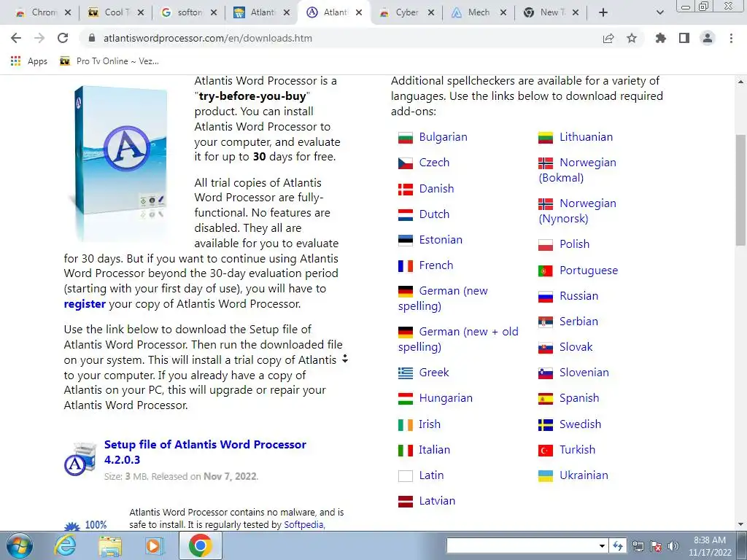Bookmark this page with the star icon
The image size is (747, 560).
click(632, 38)
